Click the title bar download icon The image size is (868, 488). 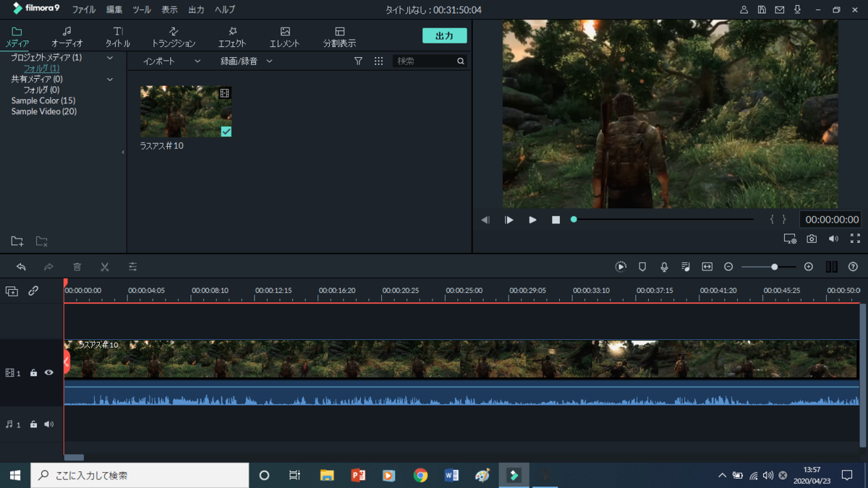pyautogui.click(x=798, y=10)
